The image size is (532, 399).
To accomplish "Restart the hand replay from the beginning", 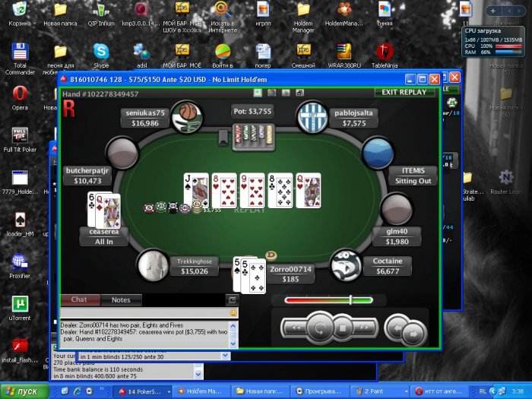I will tap(319, 328).
